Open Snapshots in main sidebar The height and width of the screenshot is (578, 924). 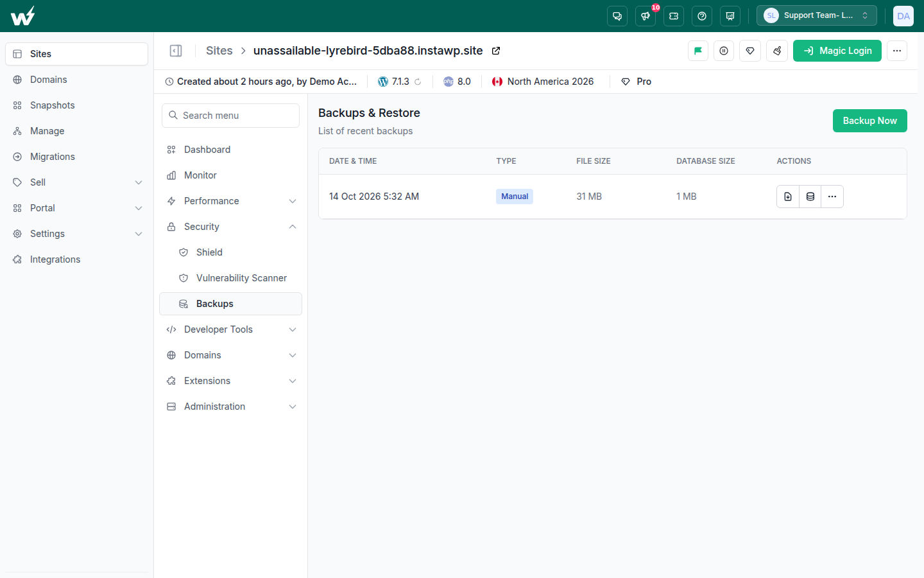(76, 105)
